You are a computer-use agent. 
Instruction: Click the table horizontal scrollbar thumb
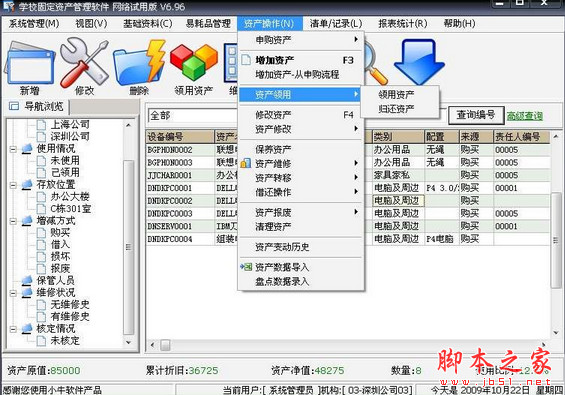[x=165, y=345]
